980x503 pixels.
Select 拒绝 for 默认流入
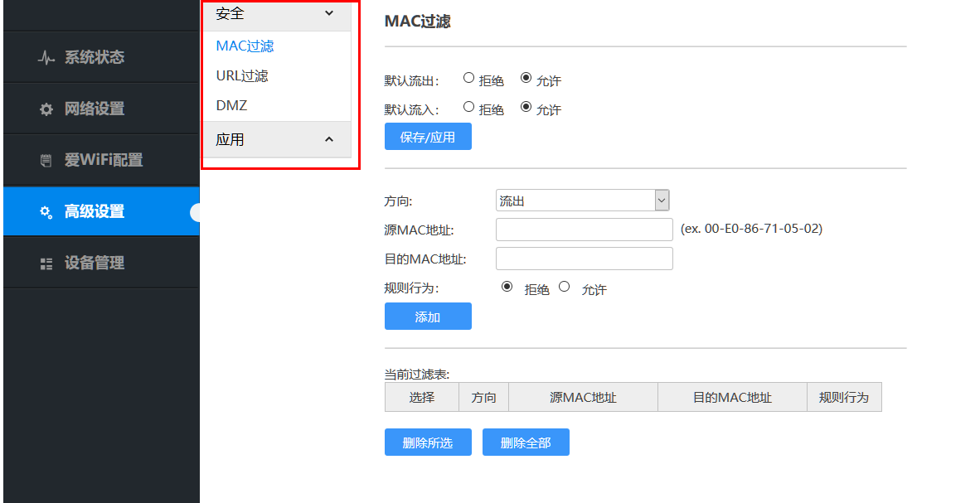pos(469,107)
